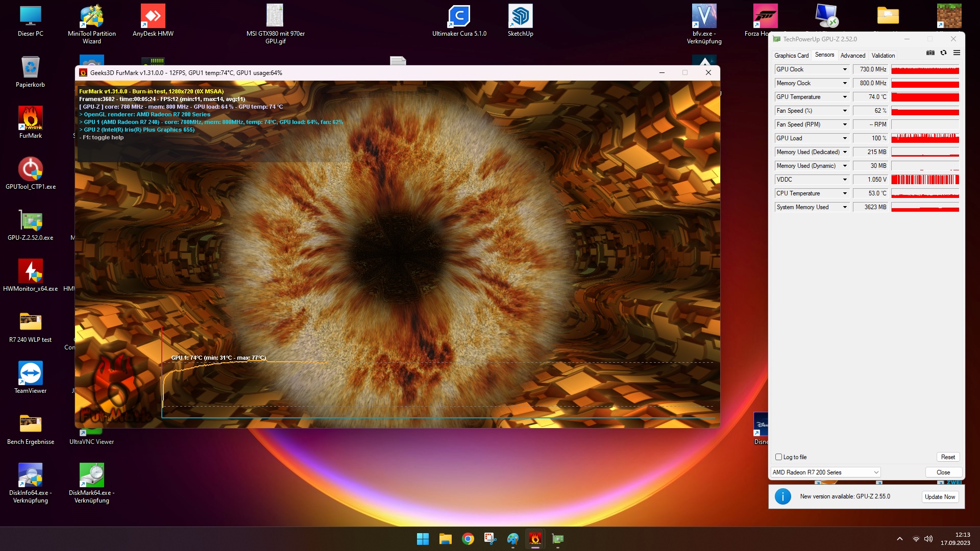Click the GPU-Z refresh icon
980x551 pixels.
click(943, 53)
